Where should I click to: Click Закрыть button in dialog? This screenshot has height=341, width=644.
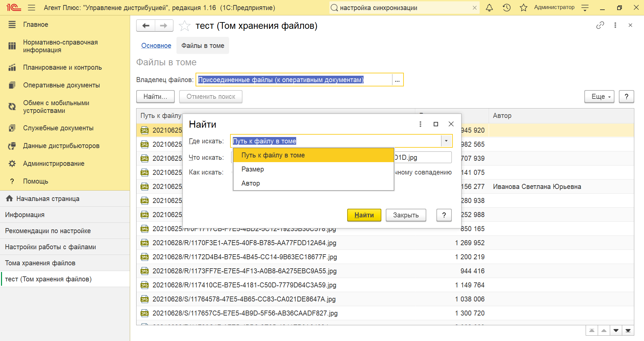pos(406,215)
